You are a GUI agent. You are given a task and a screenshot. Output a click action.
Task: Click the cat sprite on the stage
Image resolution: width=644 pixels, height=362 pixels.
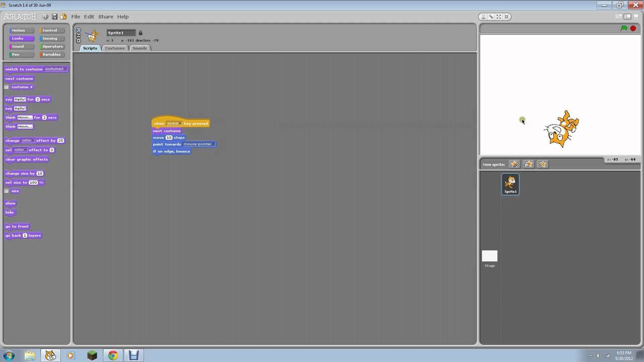tap(561, 129)
